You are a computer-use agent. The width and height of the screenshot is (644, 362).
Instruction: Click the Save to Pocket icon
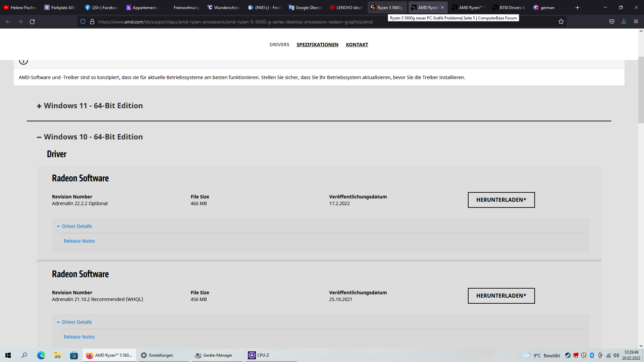tap(612, 22)
